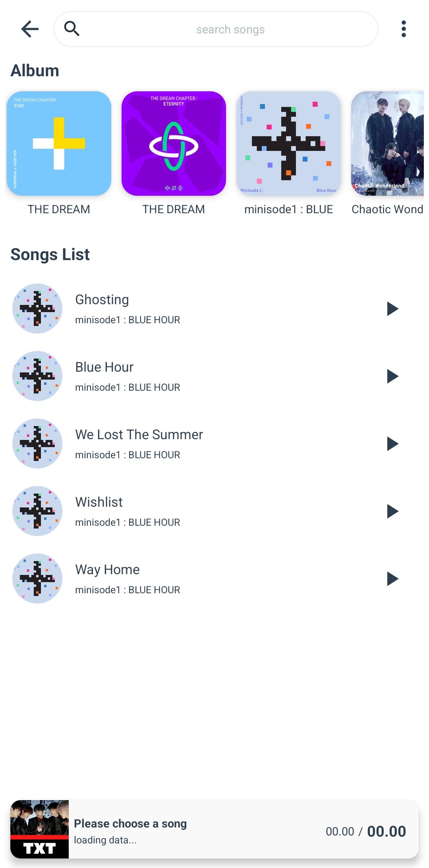Open The Dream Chapter Eternity album

coord(174,143)
